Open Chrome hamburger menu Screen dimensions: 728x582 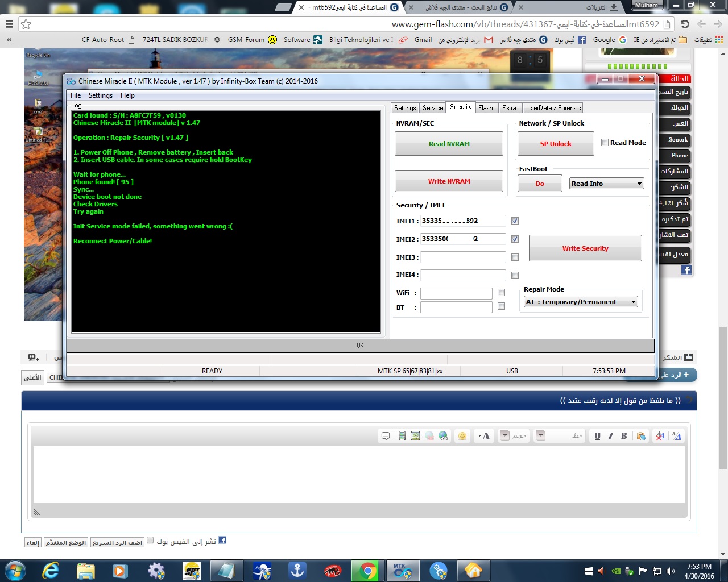tap(9, 24)
